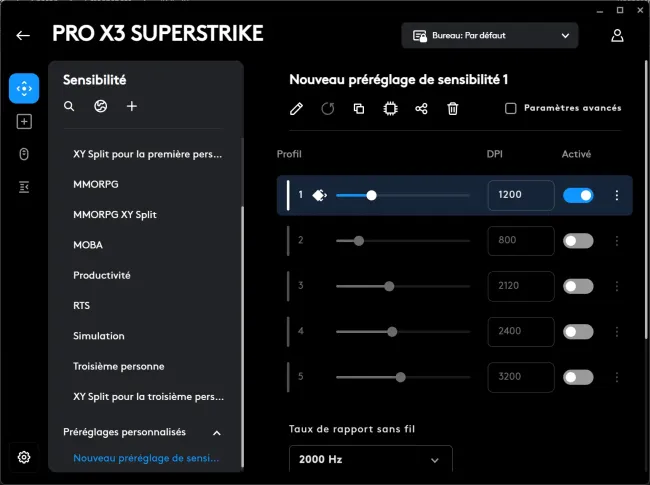Click the DPI shift icon in profile 1
The width and height of the screenshot is (650, 485).
pyautogui.click(x=320, y=195)
